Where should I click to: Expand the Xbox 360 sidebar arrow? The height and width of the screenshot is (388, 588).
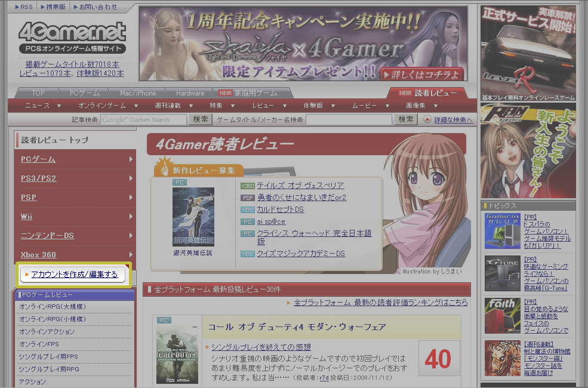click(131, 254)
